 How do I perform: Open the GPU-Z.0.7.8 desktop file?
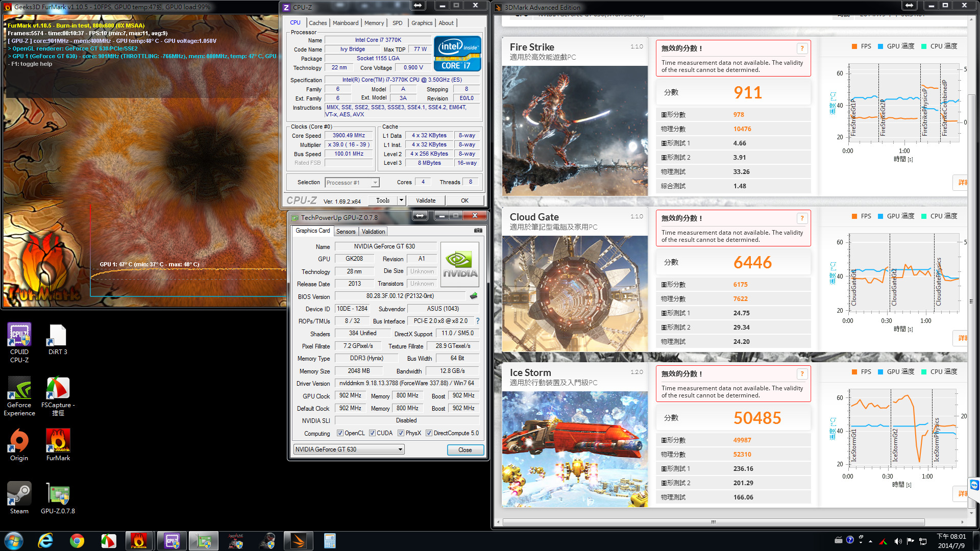coord(58,497)
